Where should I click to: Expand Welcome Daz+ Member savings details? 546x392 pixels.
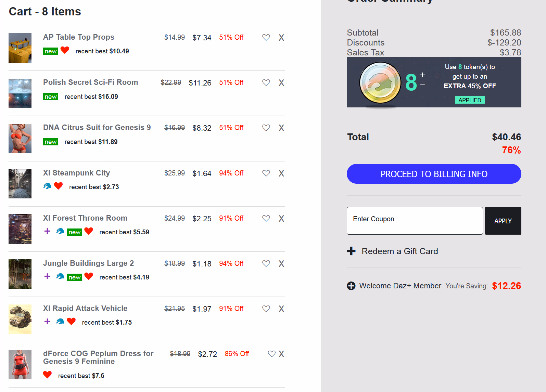tap(351, 286)
